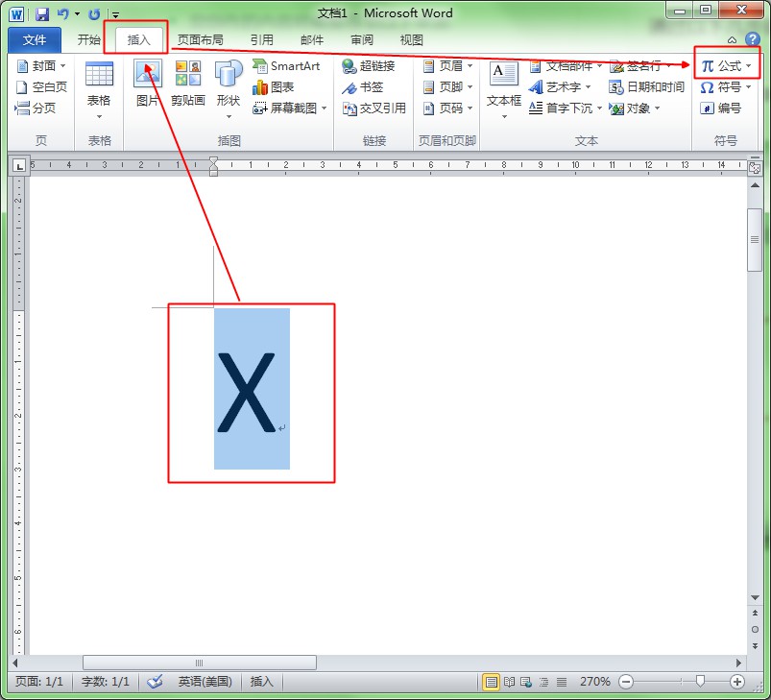Screen dimensions: 771x700
Task: Click the zoom out minus button
Action: tap(626, 682)
